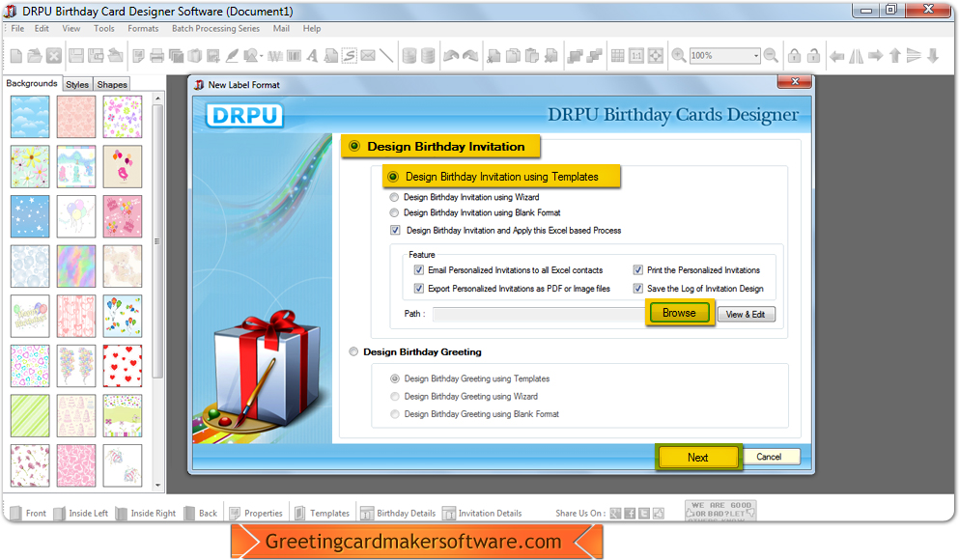The width and height of the screenshot is (959, 560).
Task: Toggle Email Personalized Invitations checkbox
Action: point(419,270)
